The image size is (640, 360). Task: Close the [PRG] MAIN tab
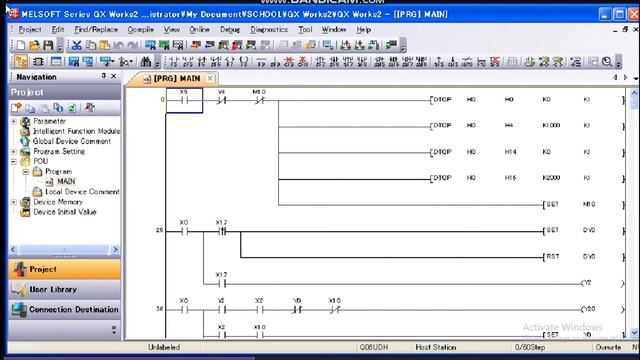pyautogui.click(x=210, y=78)
